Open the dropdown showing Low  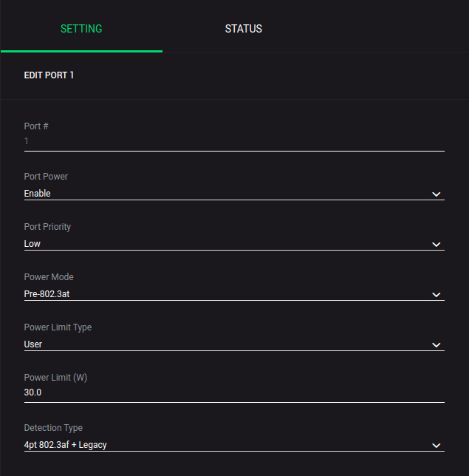pyautogui.click(x=222, y=244)
